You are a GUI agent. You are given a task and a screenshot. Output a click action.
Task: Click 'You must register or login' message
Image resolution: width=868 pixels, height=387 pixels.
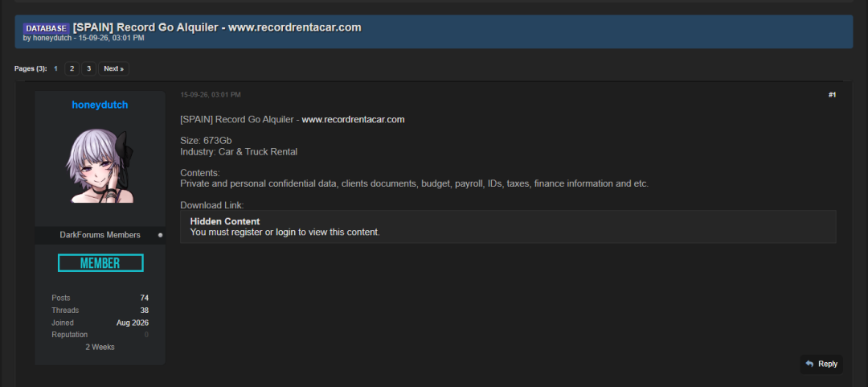click(x=285, y=232)
